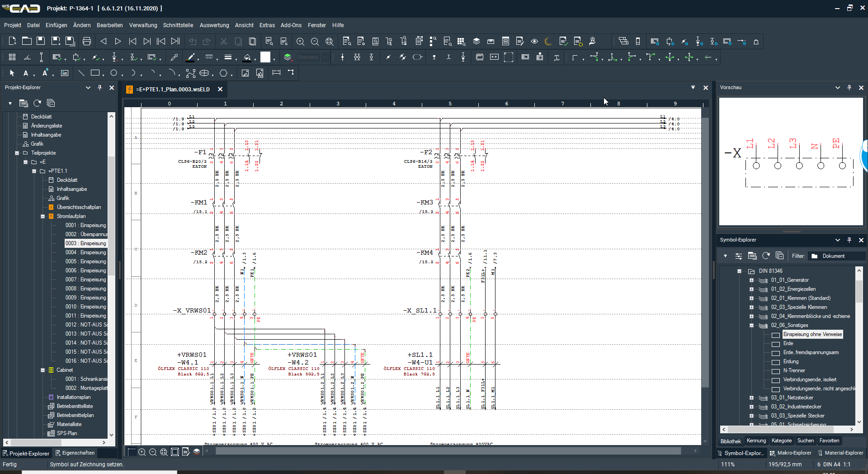Select the Erdung symbol entry
The height and width of the screenshot is (474, 868).
tap(791, 361)
